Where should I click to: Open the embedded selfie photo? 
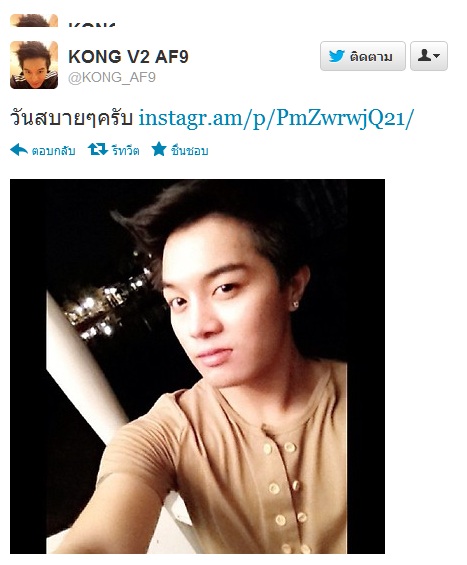[197, 366]
